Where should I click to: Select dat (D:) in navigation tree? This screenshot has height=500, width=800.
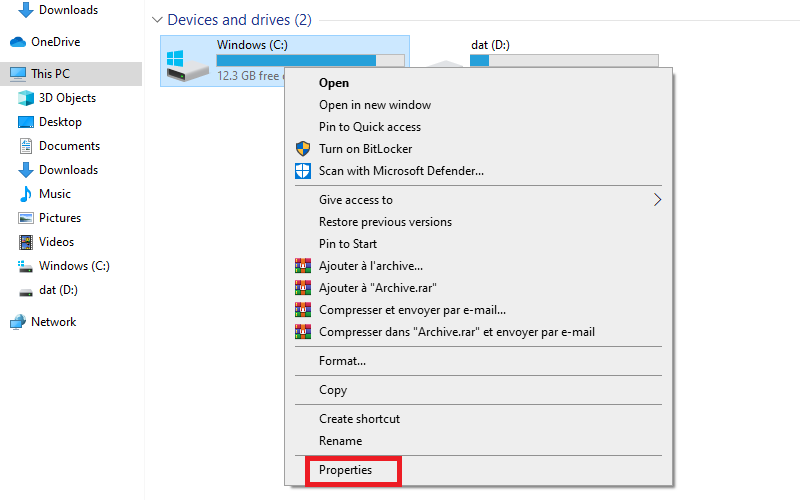[58, 290]
